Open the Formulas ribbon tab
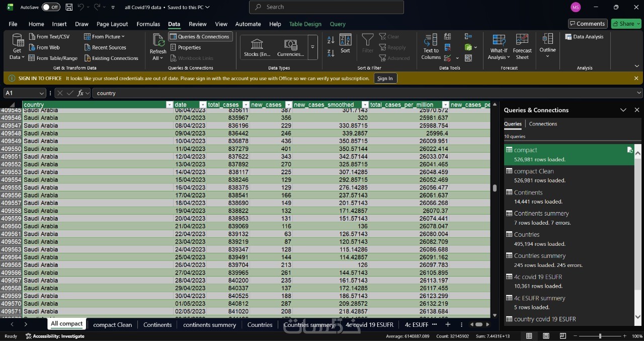Screen dimensions: 644x341 click(x=148, y=24)
